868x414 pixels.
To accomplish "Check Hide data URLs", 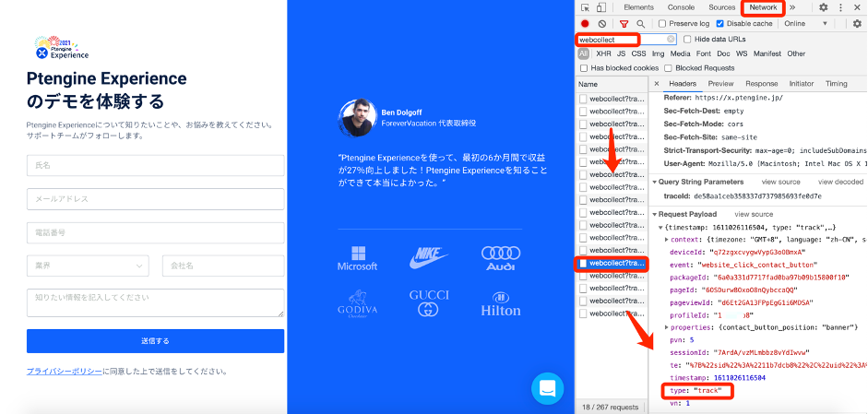I will [x=687, y=40].
